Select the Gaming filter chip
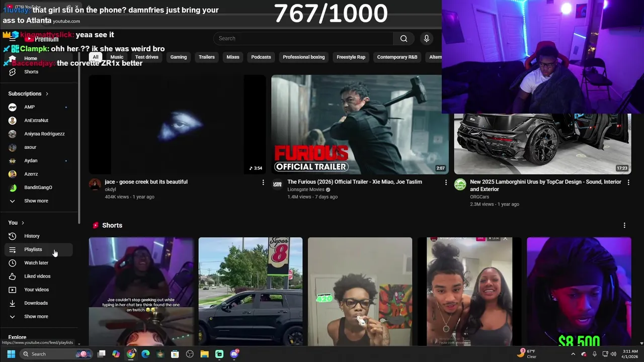This screenshot has height=362, width=644. 179,57
